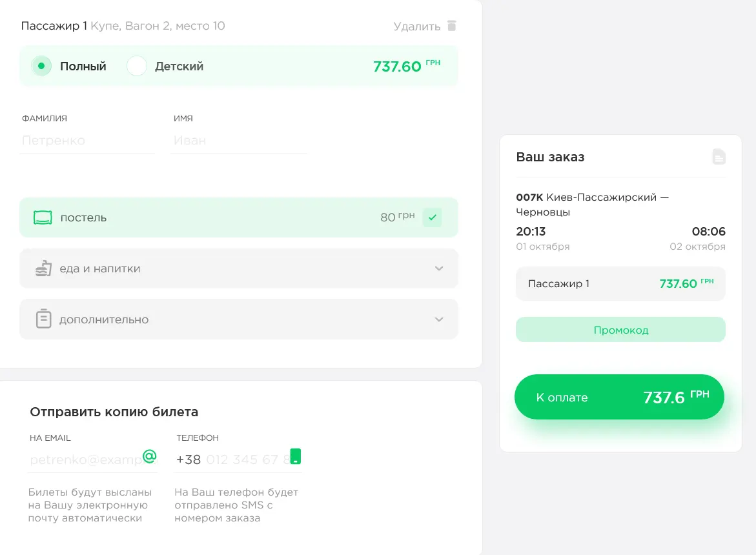Click the Купе, Вагон 2, место 10 text

[158, 26]
